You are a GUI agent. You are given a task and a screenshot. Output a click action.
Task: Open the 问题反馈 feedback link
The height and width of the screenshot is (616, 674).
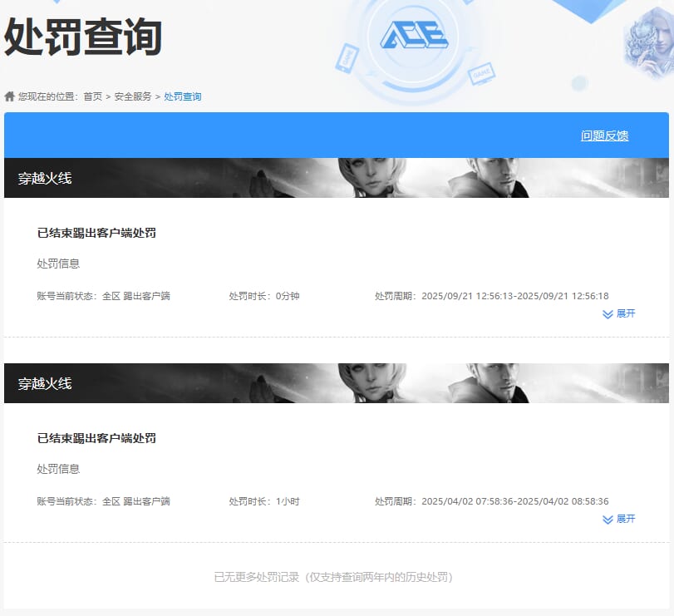604,134
